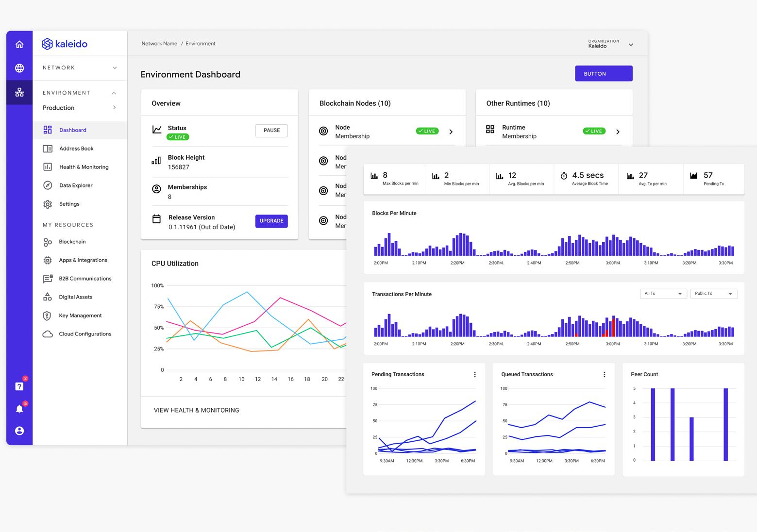The image size is (757, 532).
Task: Open user account profile icon
Action: pyautogui.click(x=19, y=431)
